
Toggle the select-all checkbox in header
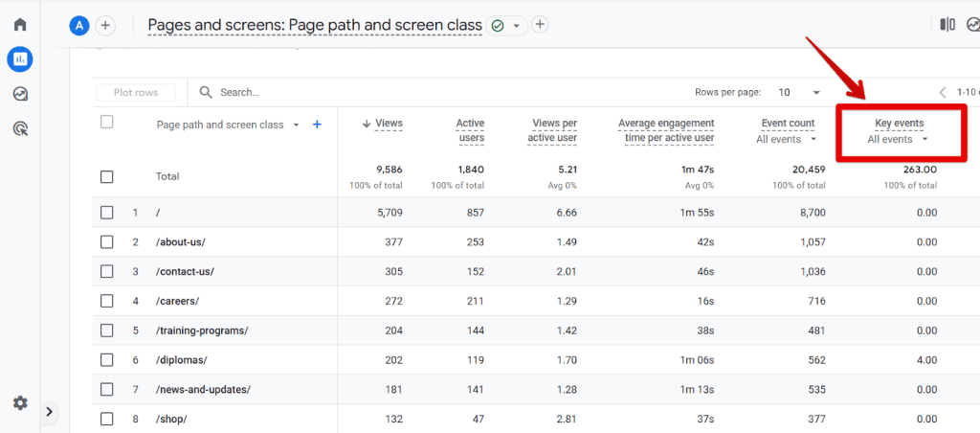pos(107,122)
